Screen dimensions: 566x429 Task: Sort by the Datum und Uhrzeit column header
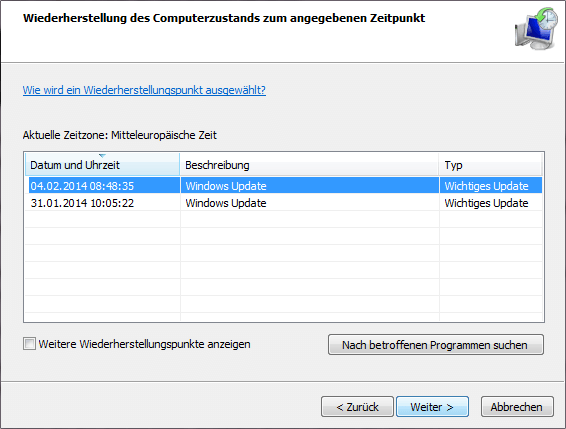[103, 165]
